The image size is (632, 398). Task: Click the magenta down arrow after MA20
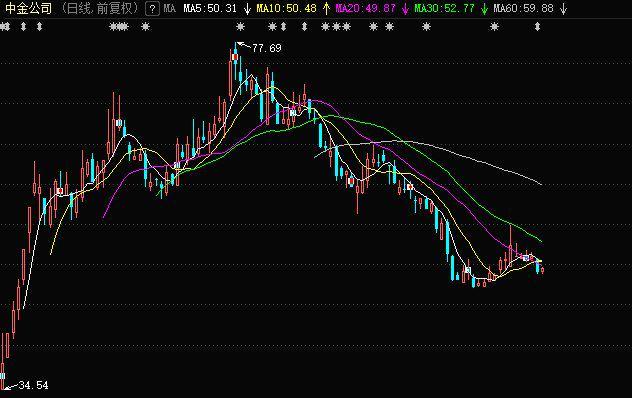(405, 8)
